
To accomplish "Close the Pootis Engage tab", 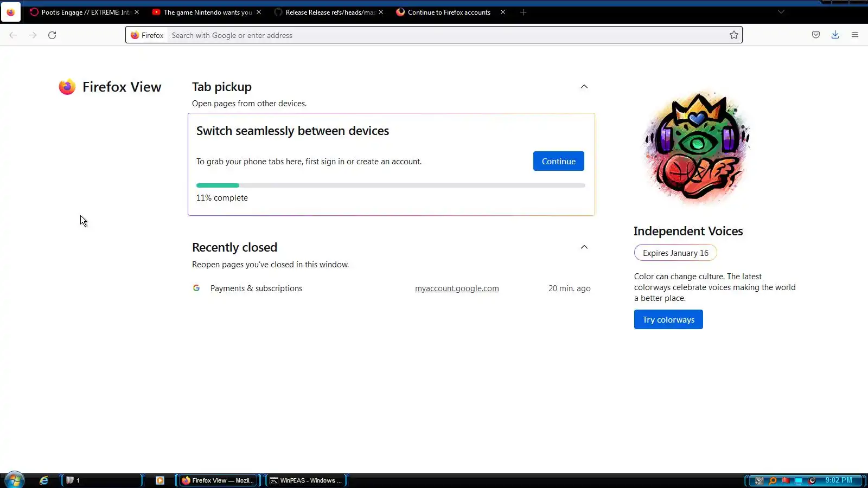I will 137,12.
